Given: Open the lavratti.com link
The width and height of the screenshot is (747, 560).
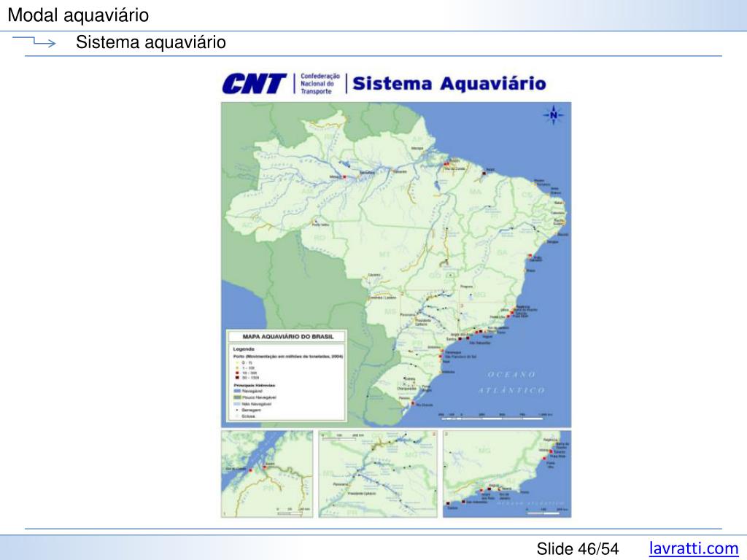Looking at the screenshot, I should (x=693, y=548).
